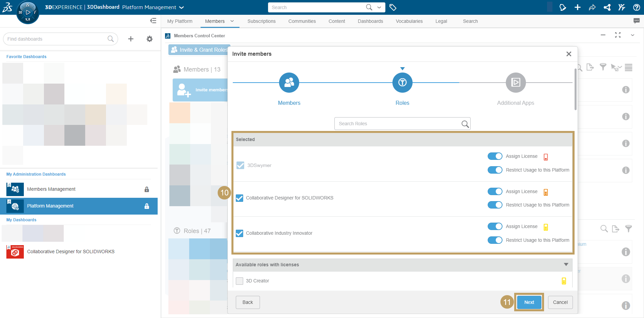This screenshot has height=318, width=644.
Task: Close the Invite members dialog
Action: coord(569,54)
